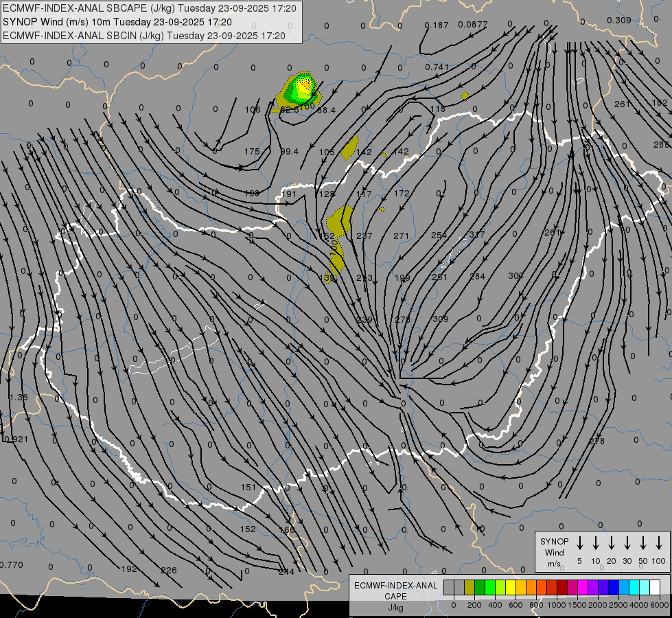Click the SBCIN title line

pos(144,36)
